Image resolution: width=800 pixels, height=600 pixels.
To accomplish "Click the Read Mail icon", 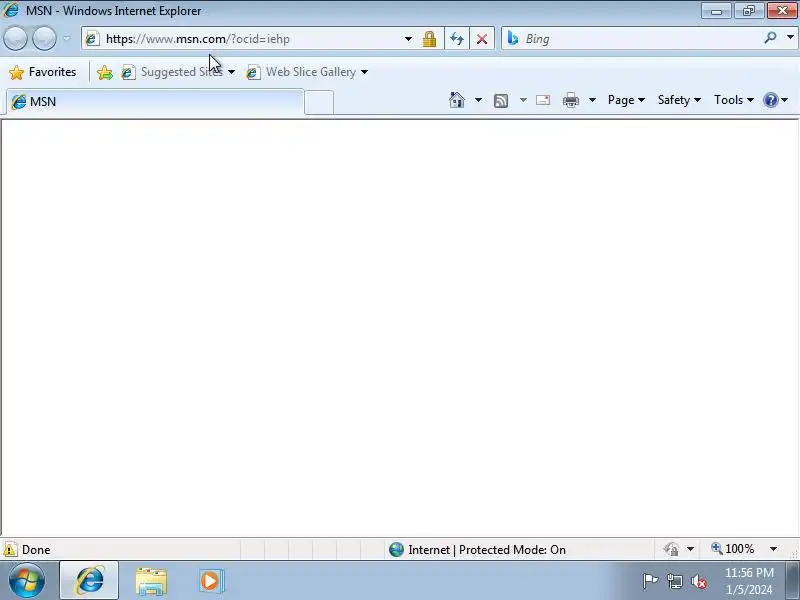I will [543, 100].
